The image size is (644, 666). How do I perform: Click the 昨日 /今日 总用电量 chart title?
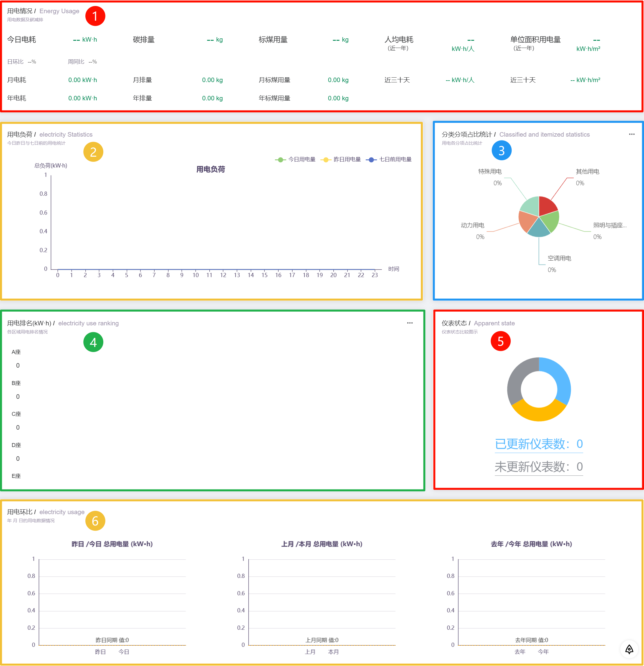point(112,544)
